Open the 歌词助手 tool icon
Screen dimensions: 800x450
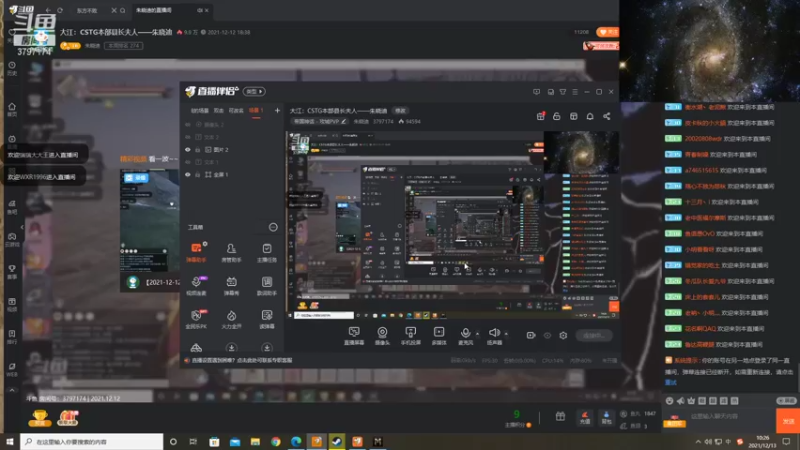click(x=266, y=286)
